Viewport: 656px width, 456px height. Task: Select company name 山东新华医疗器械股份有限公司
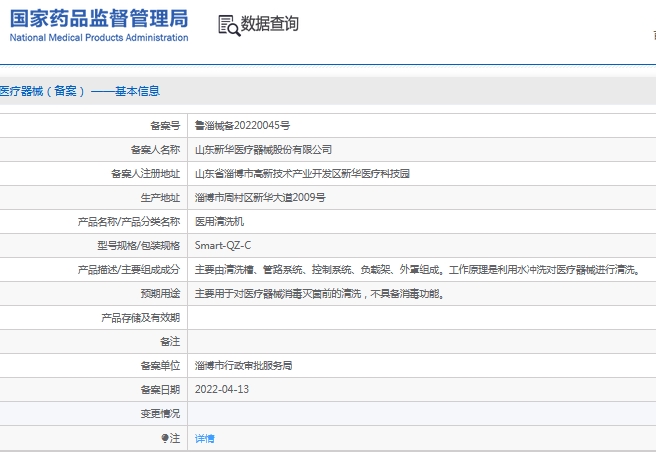coord(263,149)
